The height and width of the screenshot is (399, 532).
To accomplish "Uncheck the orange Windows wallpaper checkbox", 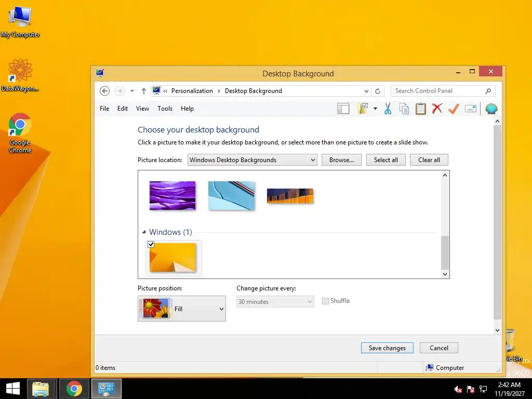I will pyautogui.click(x=151, y=244).
